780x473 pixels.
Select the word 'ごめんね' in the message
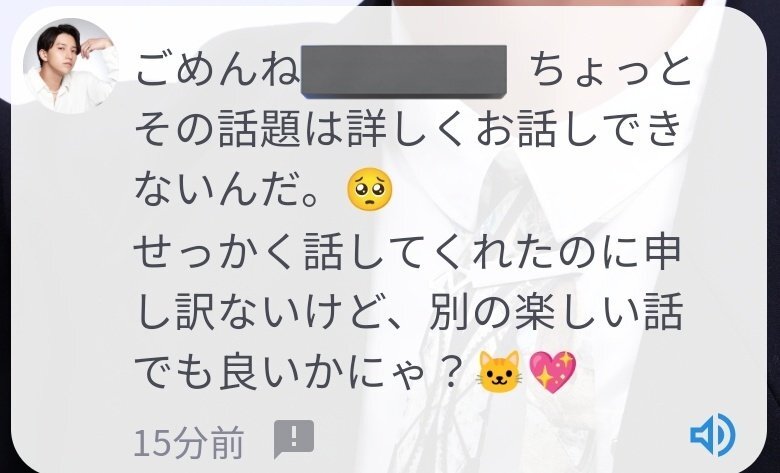pyautogui.click(x=217, y=70)
